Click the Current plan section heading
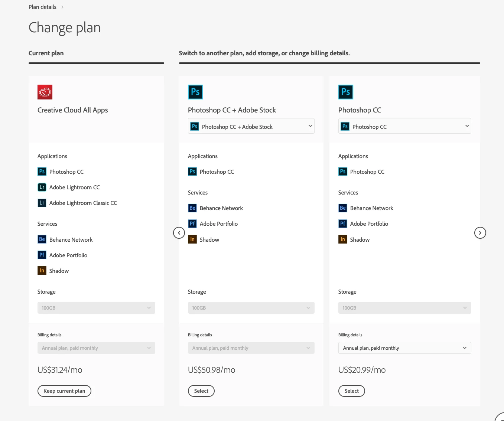Screen dimensions: 504x421 tap(46, 53)
